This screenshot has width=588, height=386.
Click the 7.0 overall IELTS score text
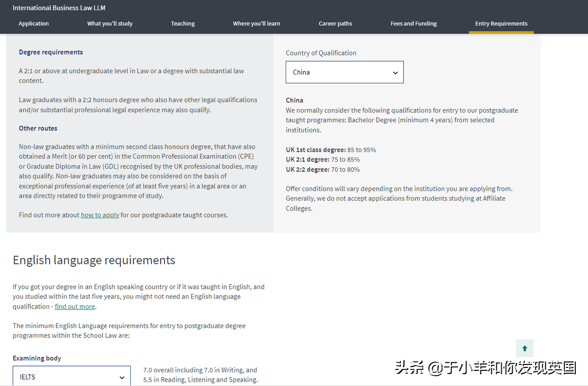[x=200, y=375]
